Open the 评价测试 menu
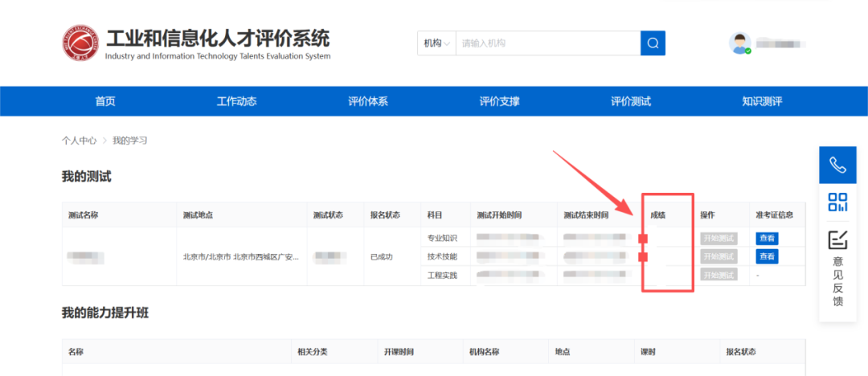The width and height of the screenshot is (868, 376). 631,101
